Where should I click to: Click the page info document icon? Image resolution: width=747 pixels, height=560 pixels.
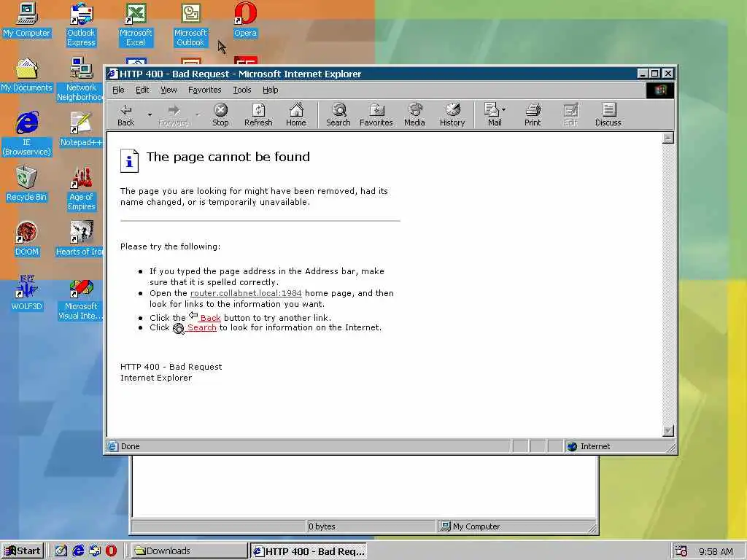tap(129, 160)
